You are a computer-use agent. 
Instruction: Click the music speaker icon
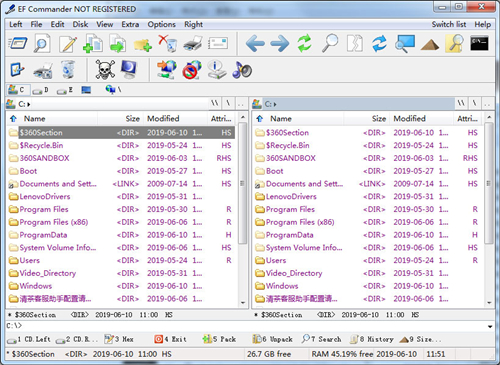(242, 70)
